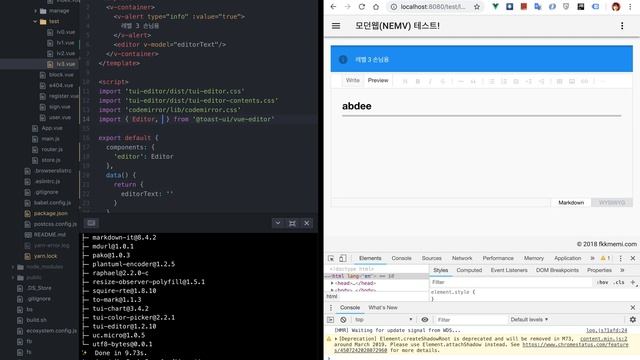Select the Computed styles tab

tap(469, 270)
